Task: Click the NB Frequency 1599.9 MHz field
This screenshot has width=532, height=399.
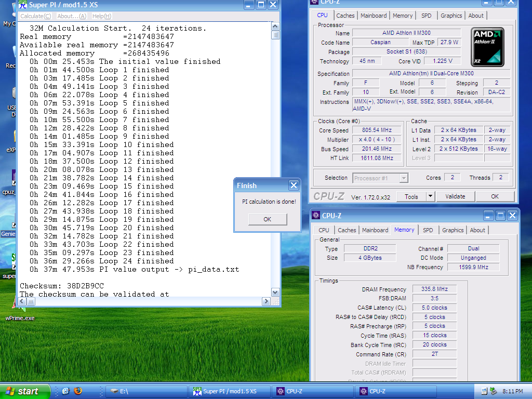Action: (x=473, y=267)
